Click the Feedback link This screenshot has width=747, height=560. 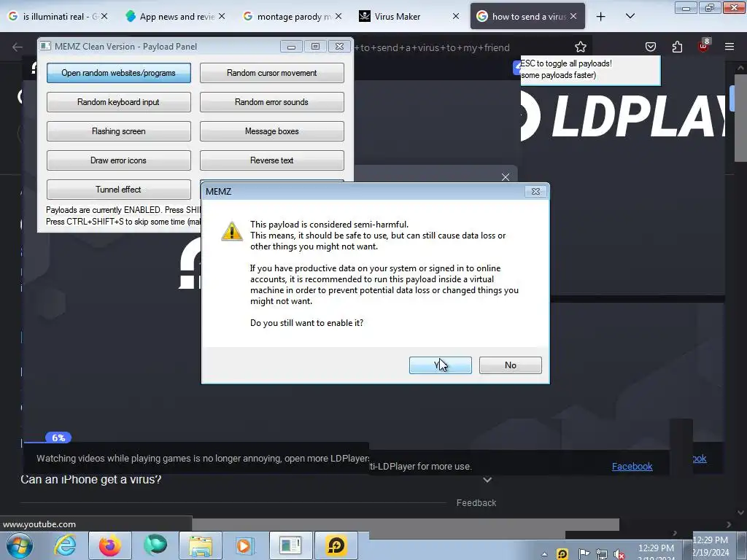[476, 503]
